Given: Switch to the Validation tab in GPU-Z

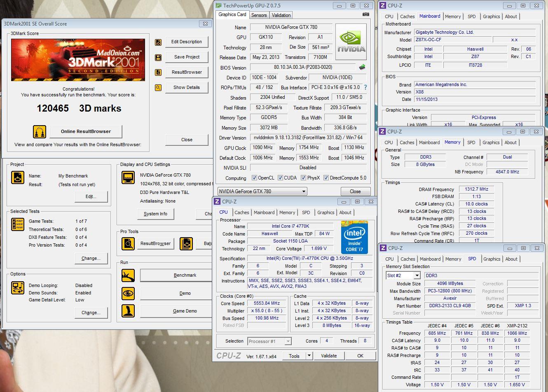Looking at the screenshot, I should click(x=281, y=15).
